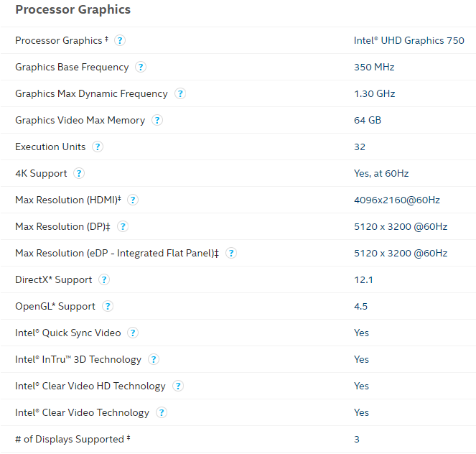Open help tooltip for Graphics Base Frequency

[141, 67]
